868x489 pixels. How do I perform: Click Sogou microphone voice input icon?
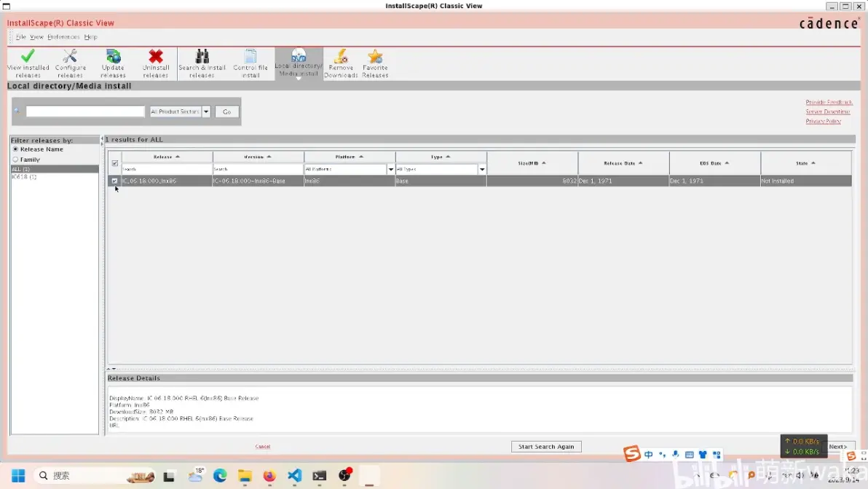coord(675,455)
